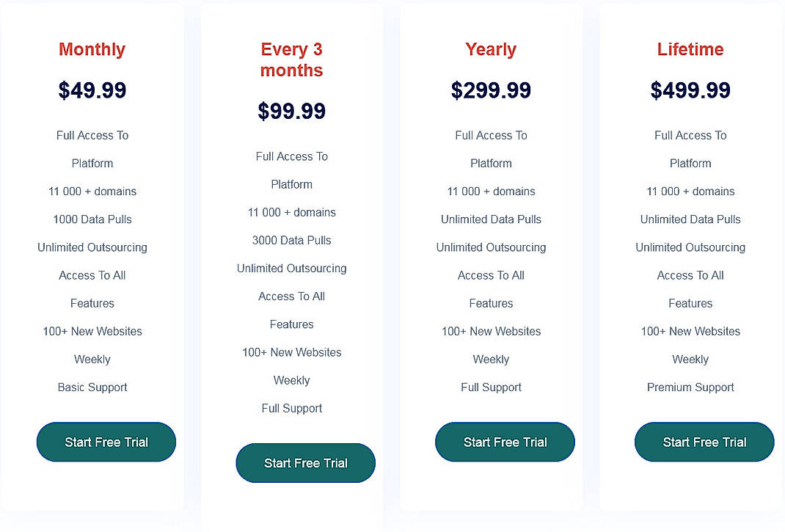
Task: Click Start Free Trial under Every 3 months plan
Action: tap(305, 463)
